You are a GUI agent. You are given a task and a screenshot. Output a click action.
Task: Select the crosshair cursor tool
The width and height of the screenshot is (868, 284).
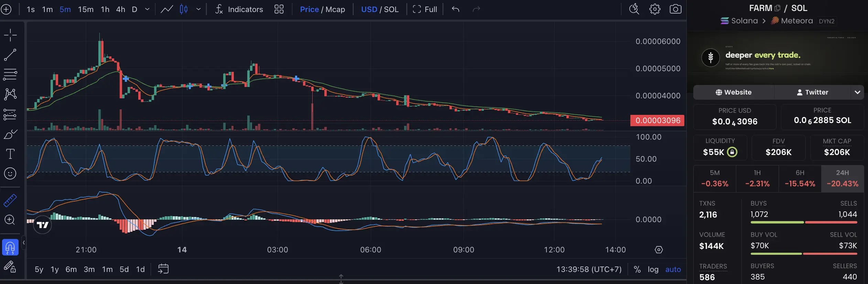[x=10, y=35]
